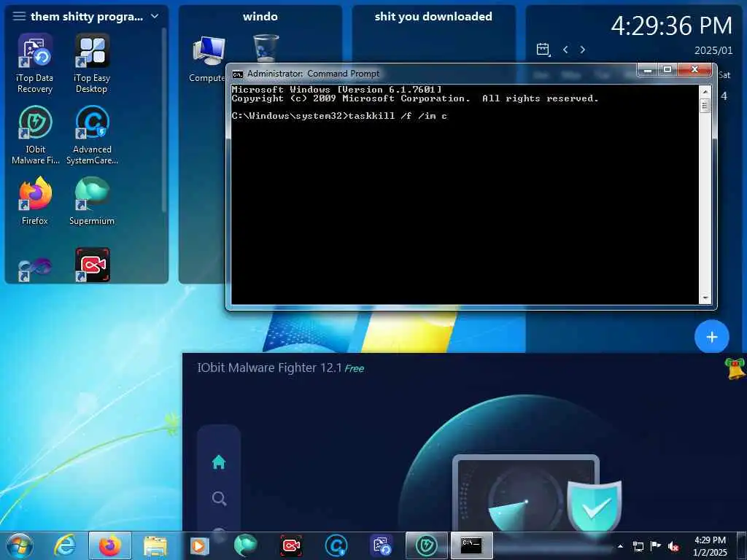747x560 pixels.
Task: Launch Internet Explorer from the taskbar
Action: coord(65,545)
